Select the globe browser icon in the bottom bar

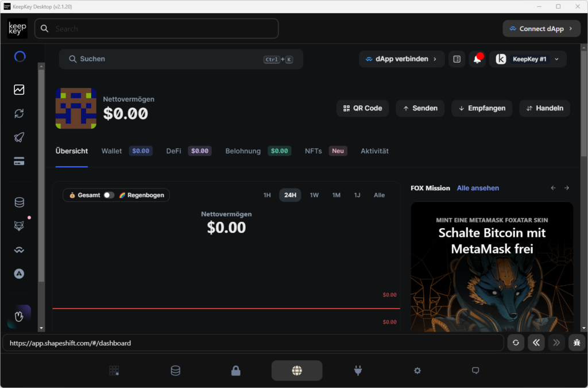297,371
